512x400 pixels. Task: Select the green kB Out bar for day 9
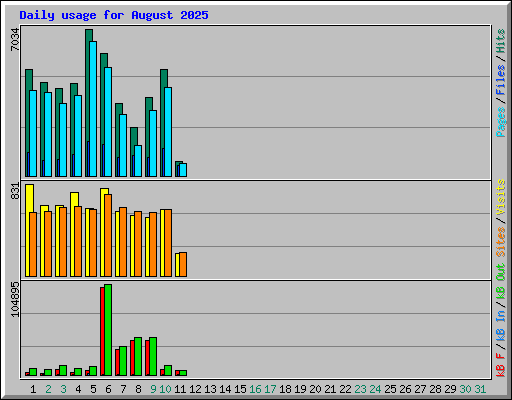click(153, 356)
